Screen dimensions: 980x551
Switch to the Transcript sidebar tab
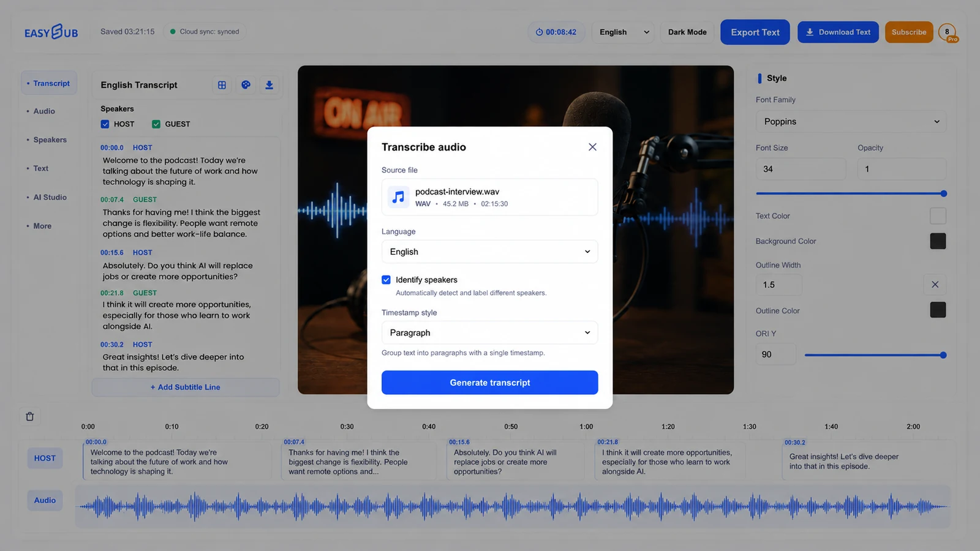click(x=49, y=83)
